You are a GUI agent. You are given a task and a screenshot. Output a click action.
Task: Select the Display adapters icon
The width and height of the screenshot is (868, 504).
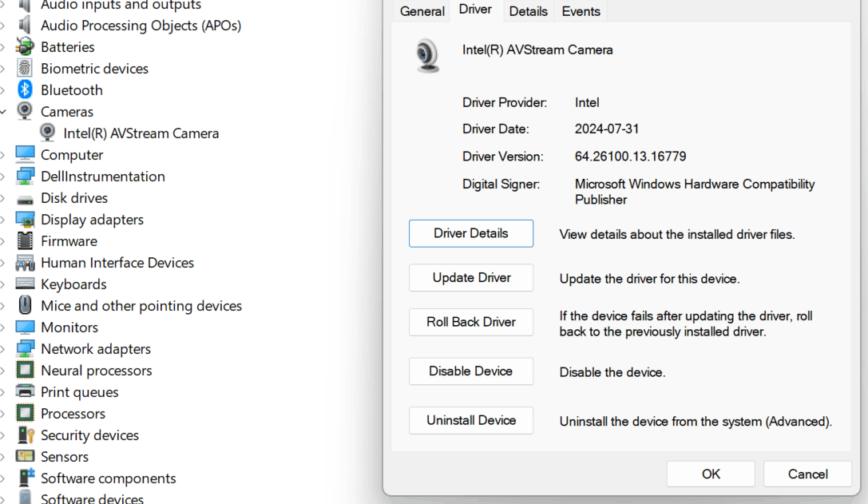coord(25,220)
